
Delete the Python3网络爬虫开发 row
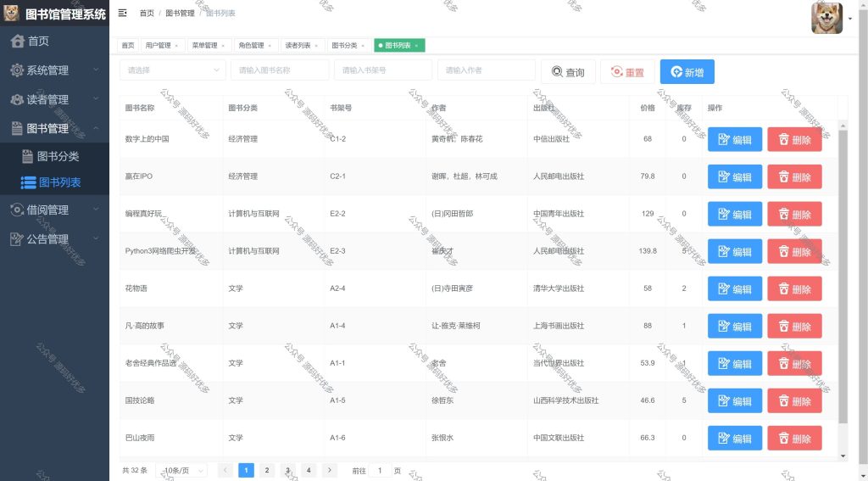tap(794, 252)
